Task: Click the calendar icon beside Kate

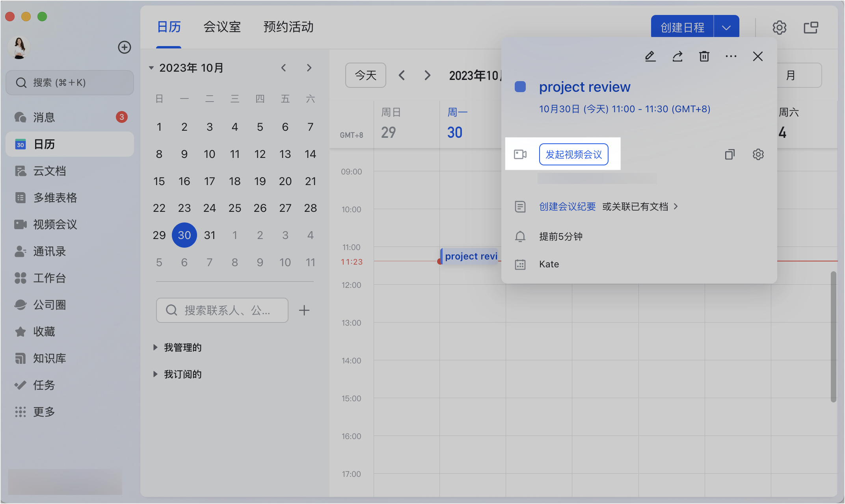Action: pyautogui.click(x=520, y=264)
